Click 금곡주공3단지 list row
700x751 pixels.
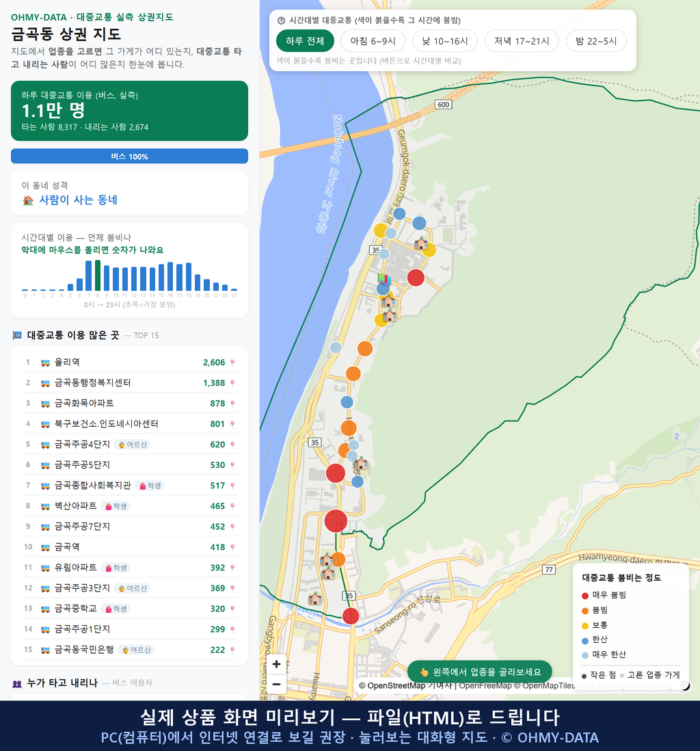(x=129, y=588)
